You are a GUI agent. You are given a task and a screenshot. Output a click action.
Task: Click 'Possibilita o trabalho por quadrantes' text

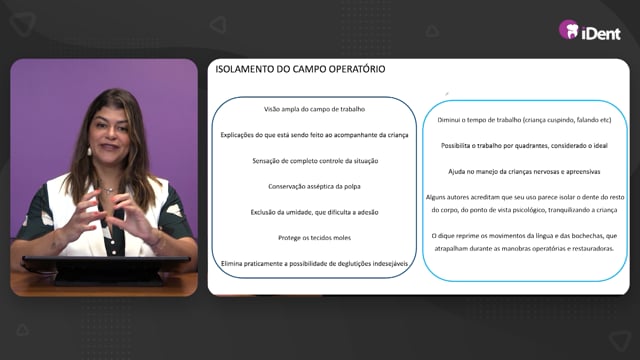click(x=524, y=146)
